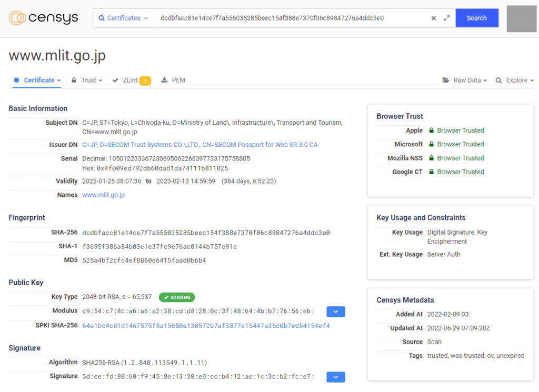Follow the SECOM Issuer DN link
This screenshot has height=392, width=539.
(x=199, y=145)
